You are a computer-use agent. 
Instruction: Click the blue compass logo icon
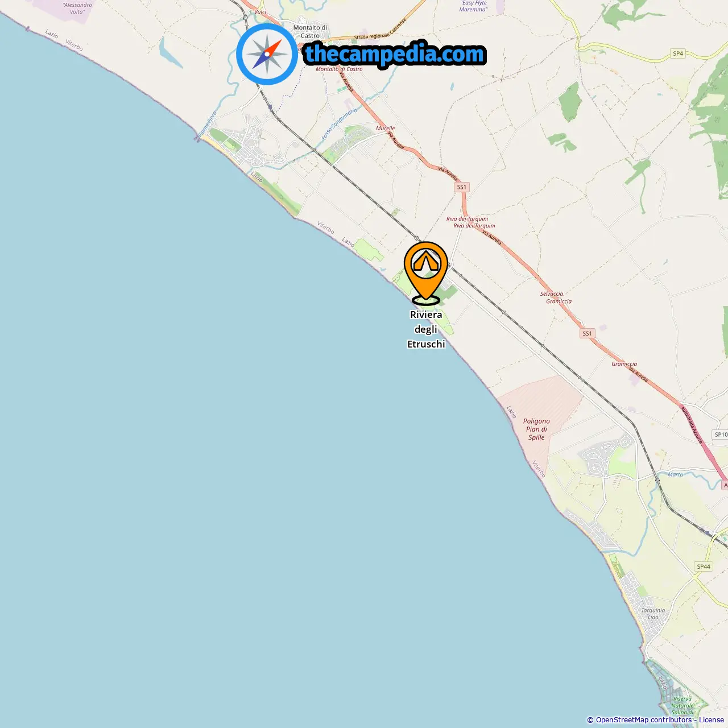tap(267, 54)
